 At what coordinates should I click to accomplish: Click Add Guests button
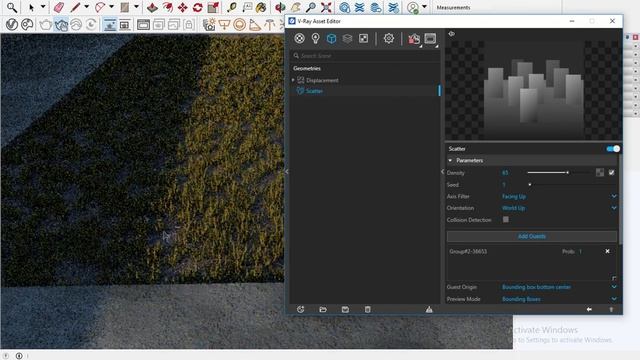click(532, 236)
